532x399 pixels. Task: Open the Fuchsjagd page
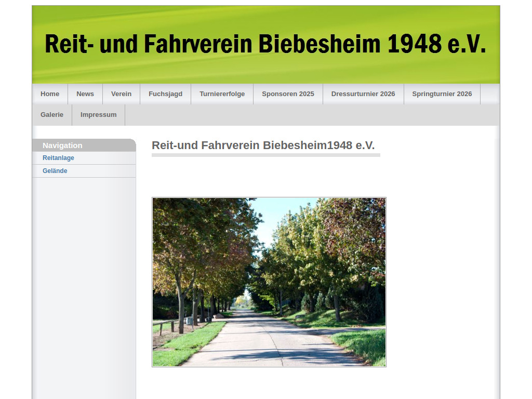pyautogui.click(x=165, y=94)
